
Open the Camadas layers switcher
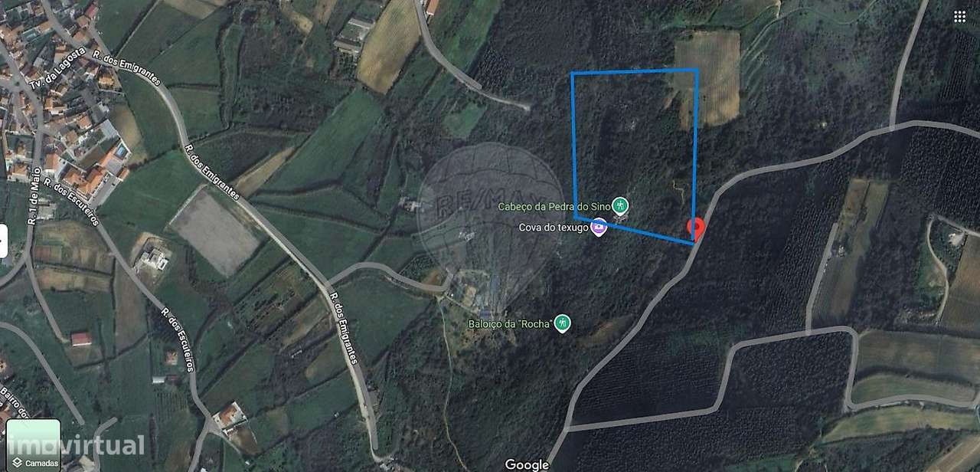33,445
